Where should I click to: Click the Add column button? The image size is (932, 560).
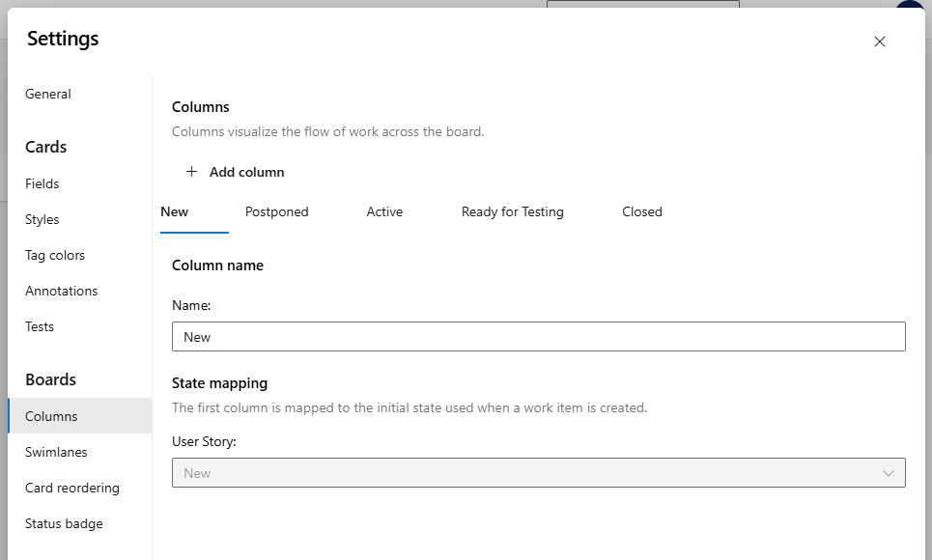(245, 172)
